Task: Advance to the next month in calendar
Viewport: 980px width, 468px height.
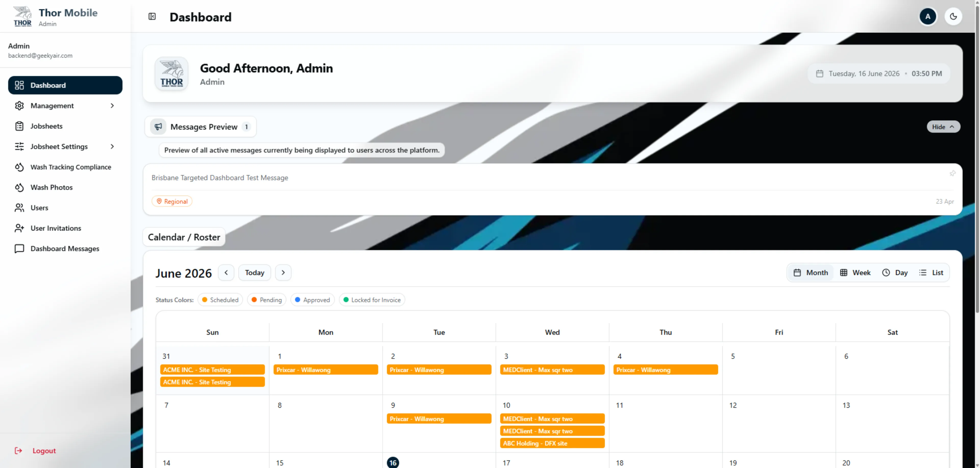Action: (283, 273)
